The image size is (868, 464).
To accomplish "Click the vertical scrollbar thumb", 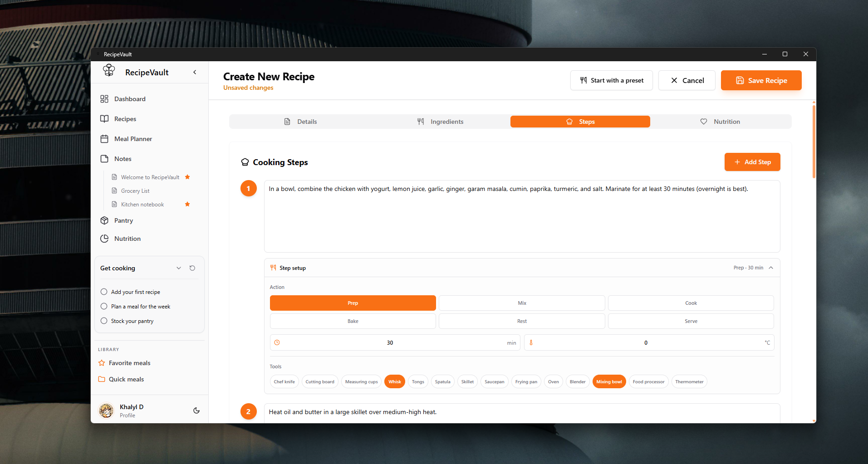I will click(x=814, y=142).
